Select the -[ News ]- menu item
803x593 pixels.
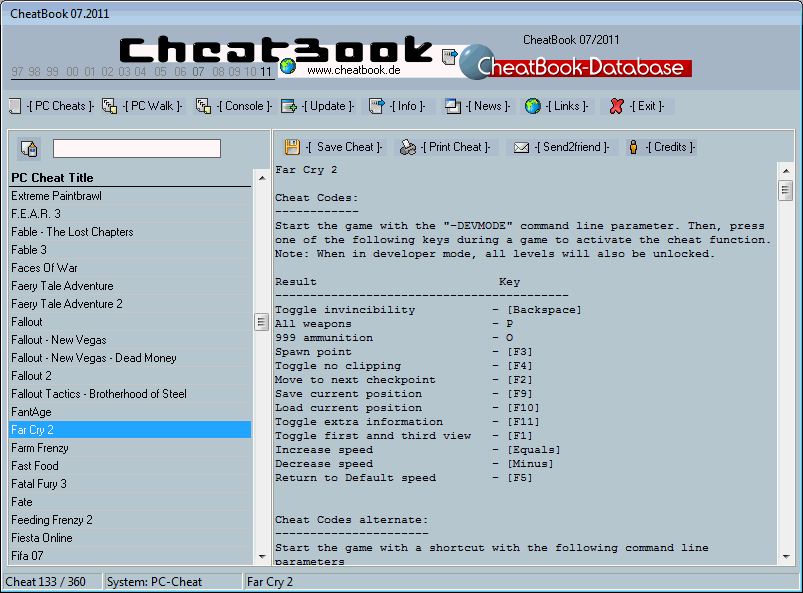[x=488, y=106]
